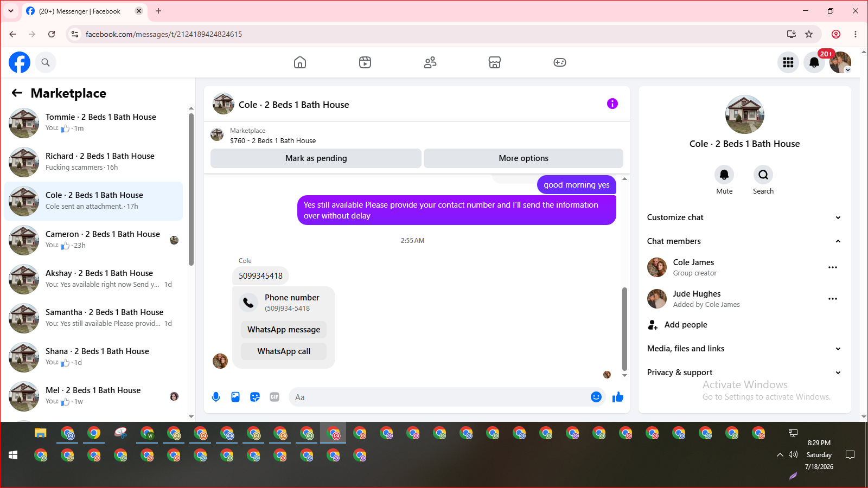Open options for Jude Hughes member
This screenshot has height=488, width=868.
[833, 299]
